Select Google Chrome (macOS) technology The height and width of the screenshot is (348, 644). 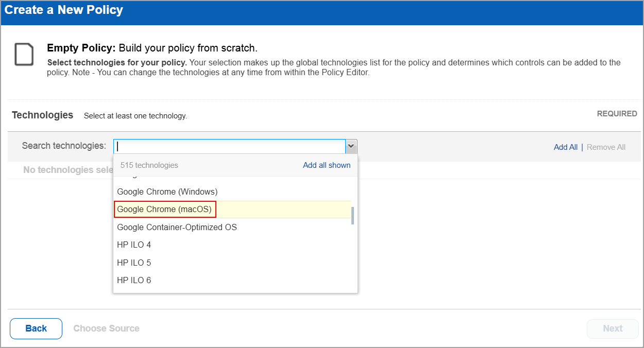[x=232, y=210]
